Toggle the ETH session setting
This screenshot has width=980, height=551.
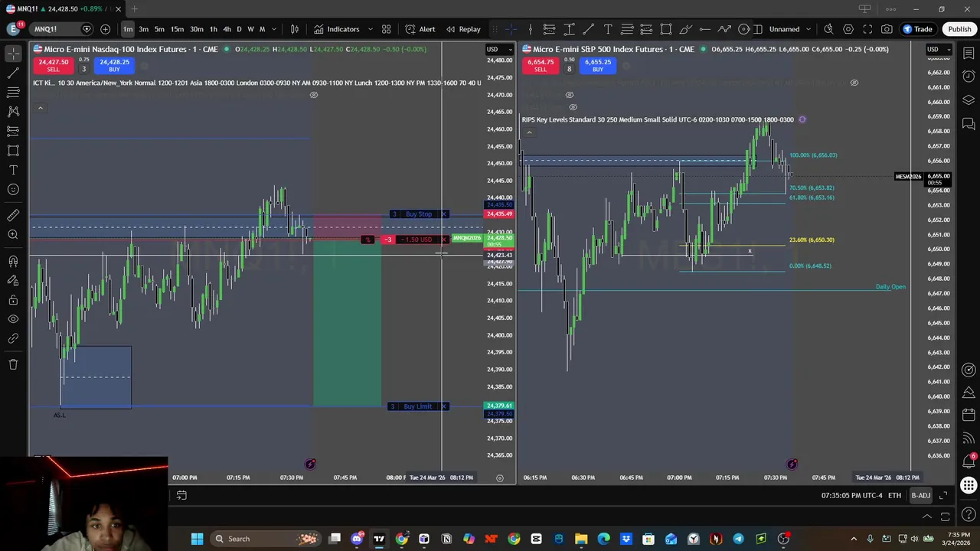[894, 496]
